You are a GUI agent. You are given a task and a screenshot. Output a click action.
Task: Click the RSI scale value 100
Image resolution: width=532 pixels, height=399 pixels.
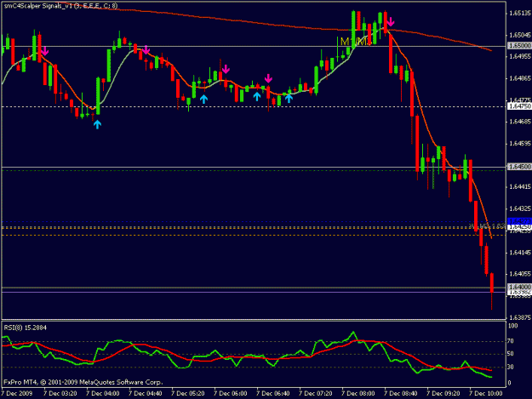pos(513,326)
